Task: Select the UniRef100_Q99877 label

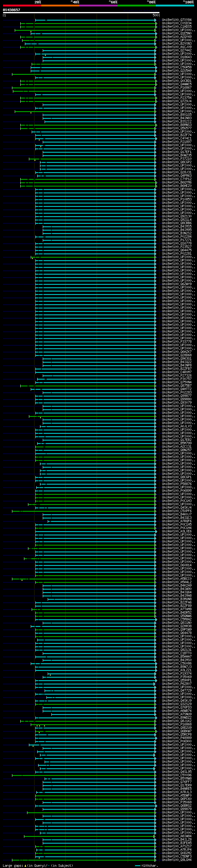Action: (x=177, y=396)
